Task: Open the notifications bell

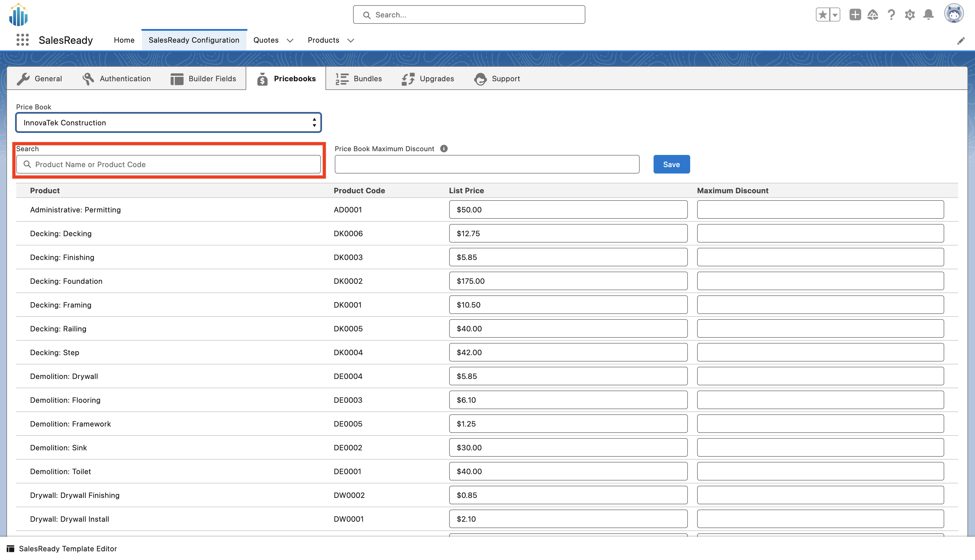Action: [929, 15]
